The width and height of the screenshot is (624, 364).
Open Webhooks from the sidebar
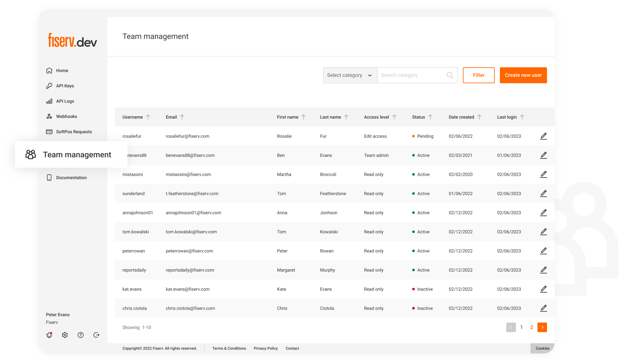point(66,116)
